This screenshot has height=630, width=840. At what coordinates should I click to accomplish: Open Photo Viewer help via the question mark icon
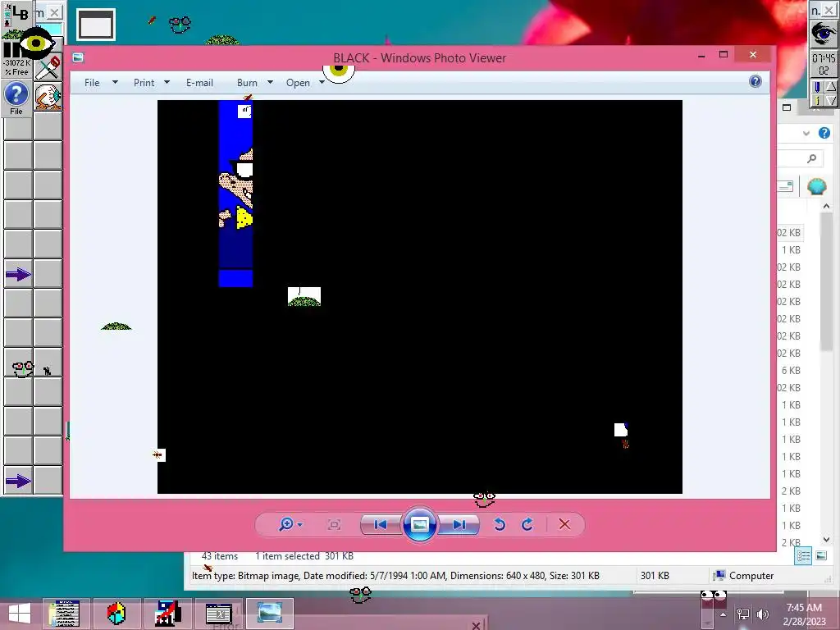(755, 81)
